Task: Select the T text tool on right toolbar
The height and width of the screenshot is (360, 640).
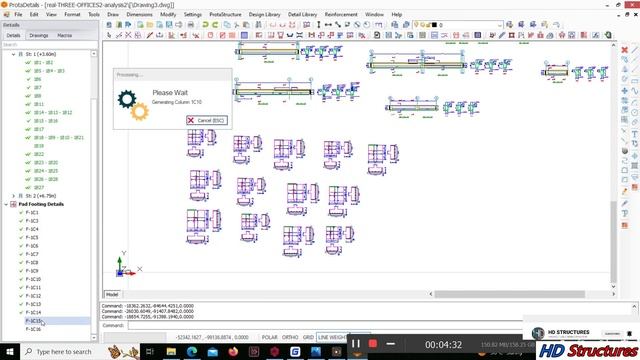Action: click(634, 134)
